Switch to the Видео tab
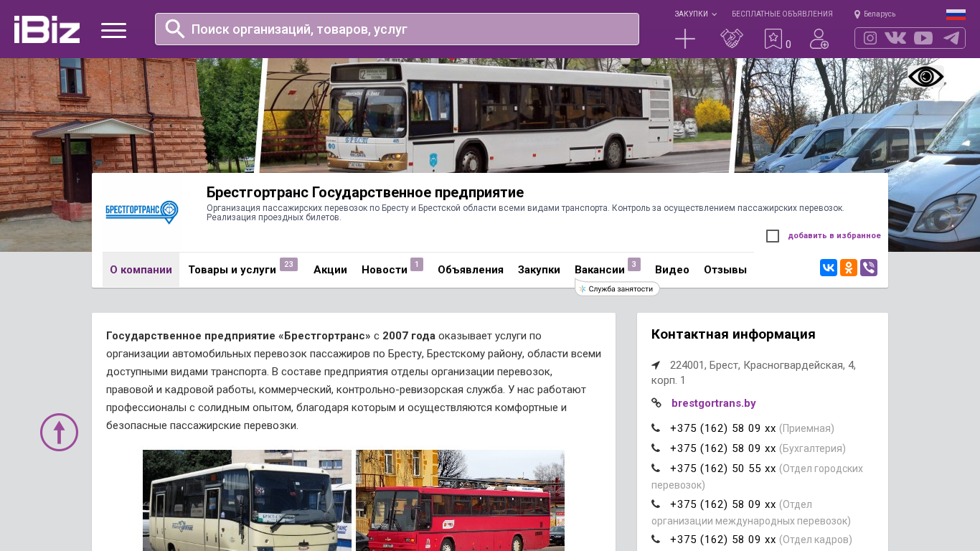The image size is (980, 551). pos(672,270)
